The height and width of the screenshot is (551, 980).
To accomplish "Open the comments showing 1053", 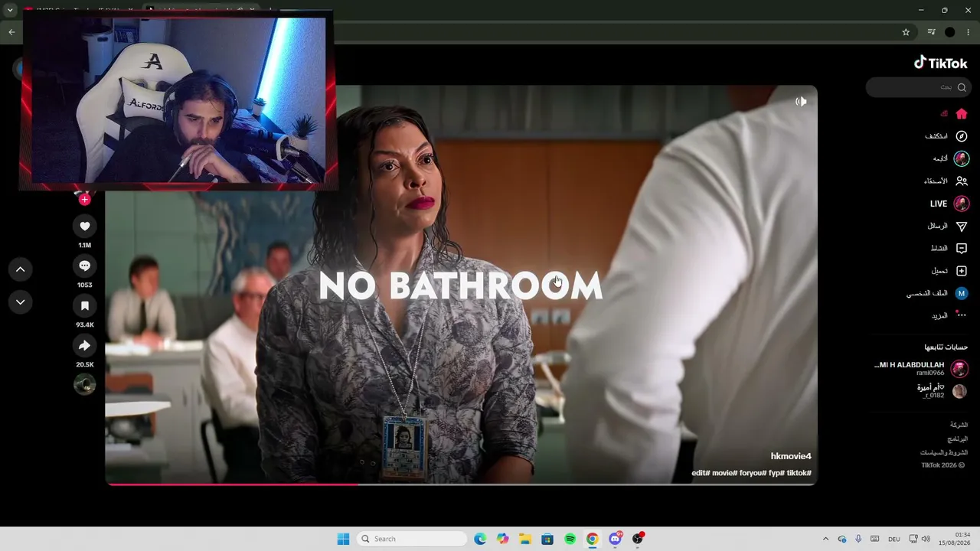I will [x=85, y=266].
